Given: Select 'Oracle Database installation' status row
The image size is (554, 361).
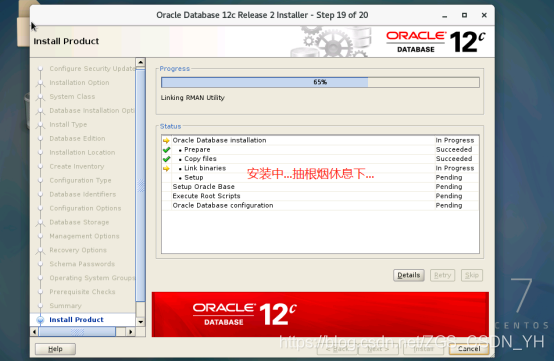Looking at the screenshot, I should coord(320,140).
